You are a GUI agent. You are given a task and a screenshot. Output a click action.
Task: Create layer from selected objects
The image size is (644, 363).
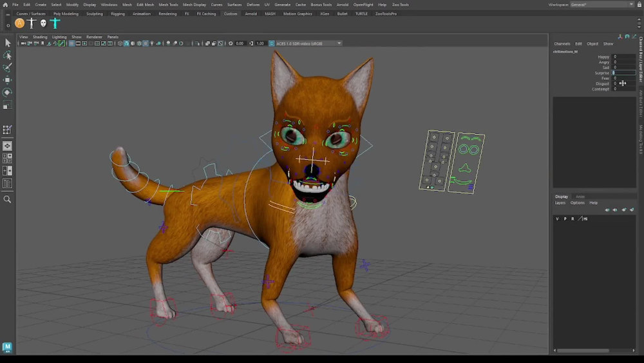click(632, 210)
